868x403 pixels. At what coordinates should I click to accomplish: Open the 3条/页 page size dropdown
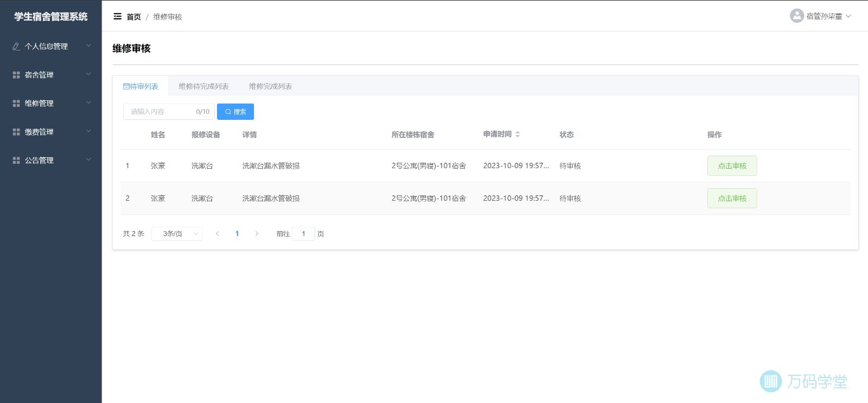coord(177,234)
